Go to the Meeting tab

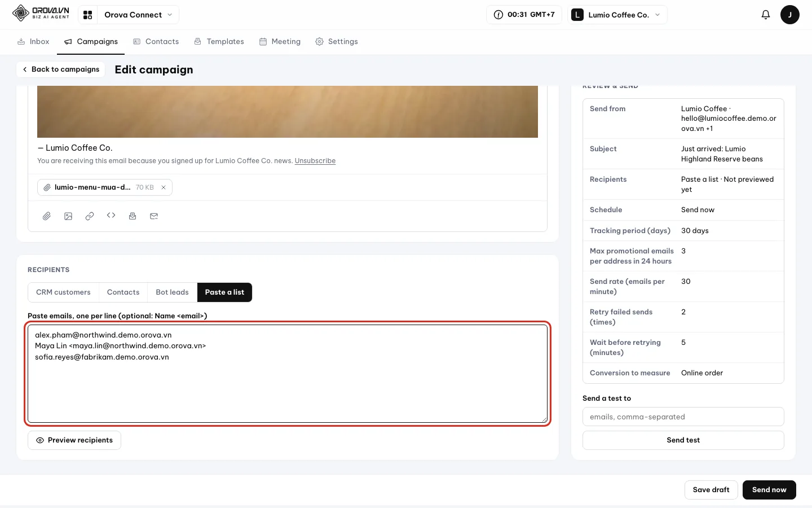280,42
